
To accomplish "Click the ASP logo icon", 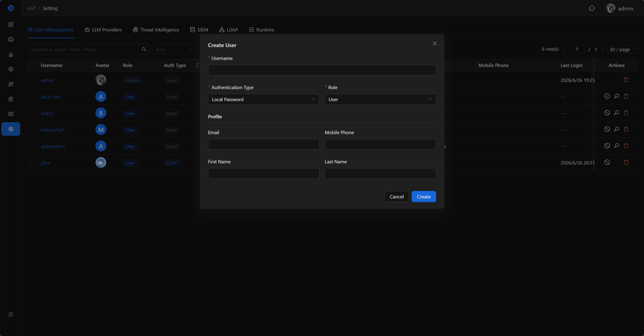I will coord(11,8).
